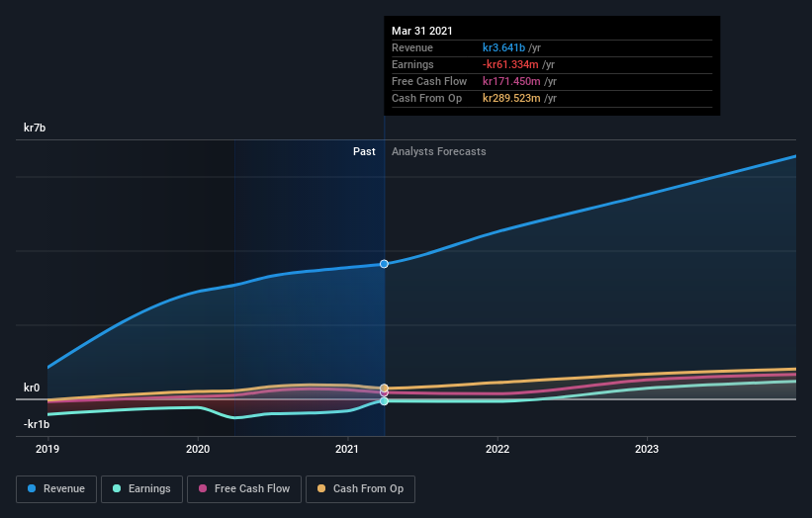The width and height of the screenshot is (812, 518).
Task: Click the -kr1b y-axis label
Action: click(37, 424)
